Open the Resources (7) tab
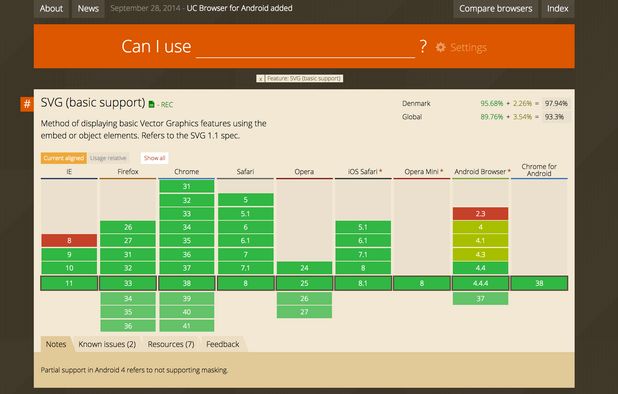The height and width of the screenshot is (394, 618). 171,344
